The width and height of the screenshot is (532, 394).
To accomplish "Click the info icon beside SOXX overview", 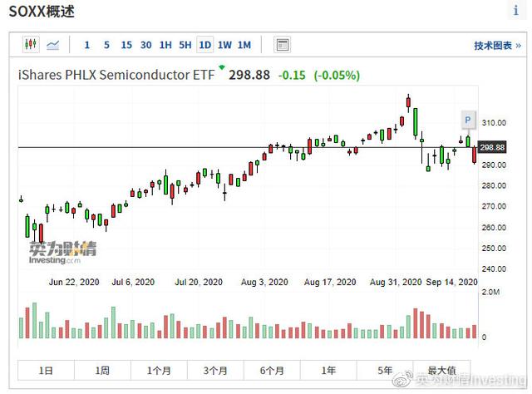I will [516, 10].
